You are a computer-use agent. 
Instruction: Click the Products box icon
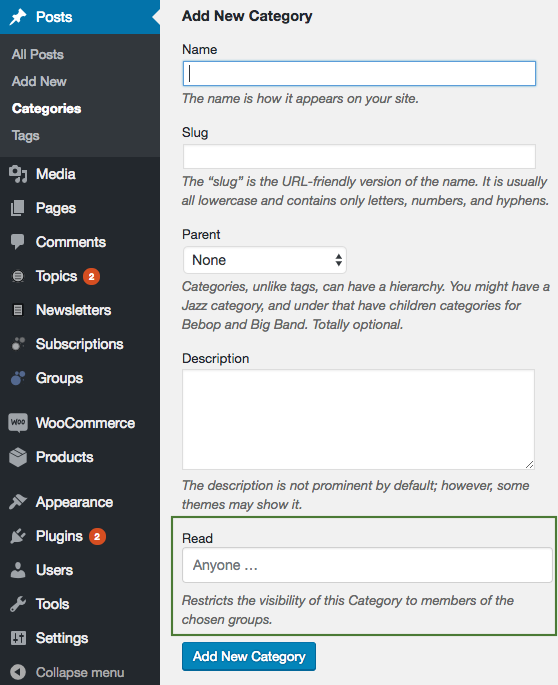coord(18,457)
